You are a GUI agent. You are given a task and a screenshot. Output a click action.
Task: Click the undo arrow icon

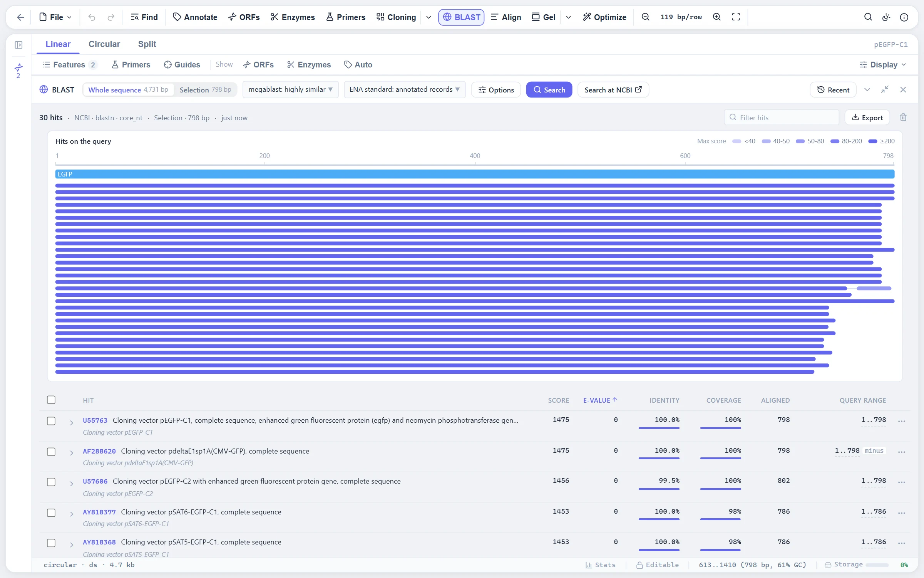pyautogui.click(x=92, y=17)
